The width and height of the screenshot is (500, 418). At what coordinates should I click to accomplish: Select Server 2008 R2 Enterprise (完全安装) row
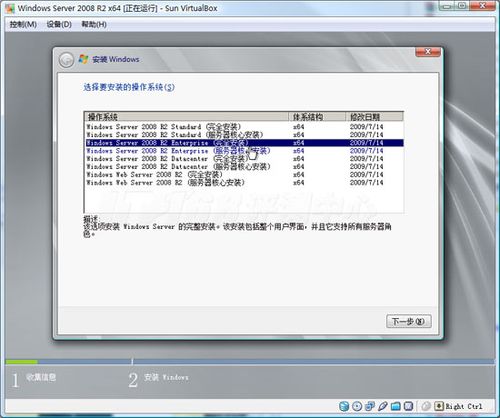[x=244, y=143]
